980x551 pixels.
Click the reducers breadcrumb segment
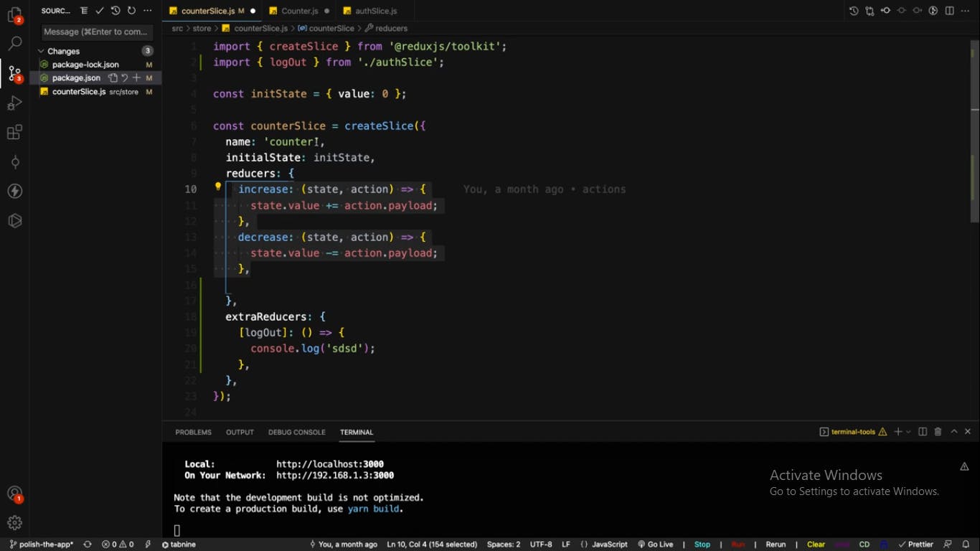(386, 28)
